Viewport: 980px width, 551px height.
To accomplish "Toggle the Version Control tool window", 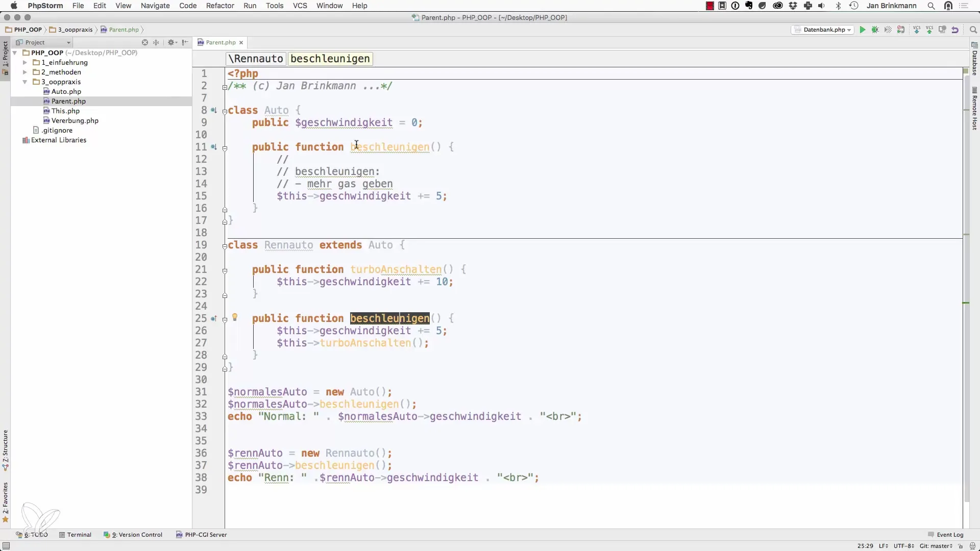I will click(133, 535).
